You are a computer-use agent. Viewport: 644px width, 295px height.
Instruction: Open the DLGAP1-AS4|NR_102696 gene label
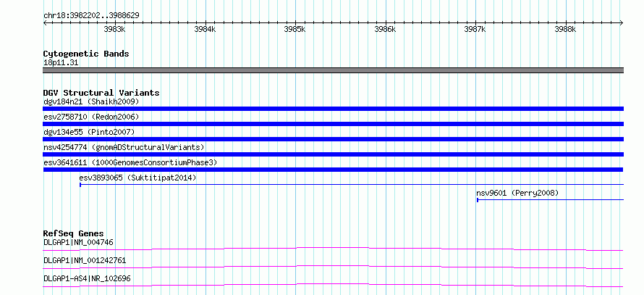pos(87,278)
